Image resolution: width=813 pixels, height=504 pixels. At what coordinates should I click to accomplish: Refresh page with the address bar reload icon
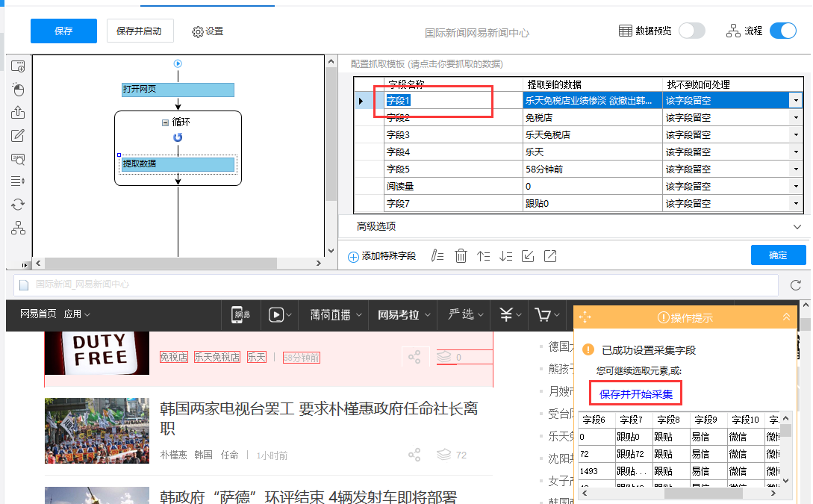click(x=796, y=285)
